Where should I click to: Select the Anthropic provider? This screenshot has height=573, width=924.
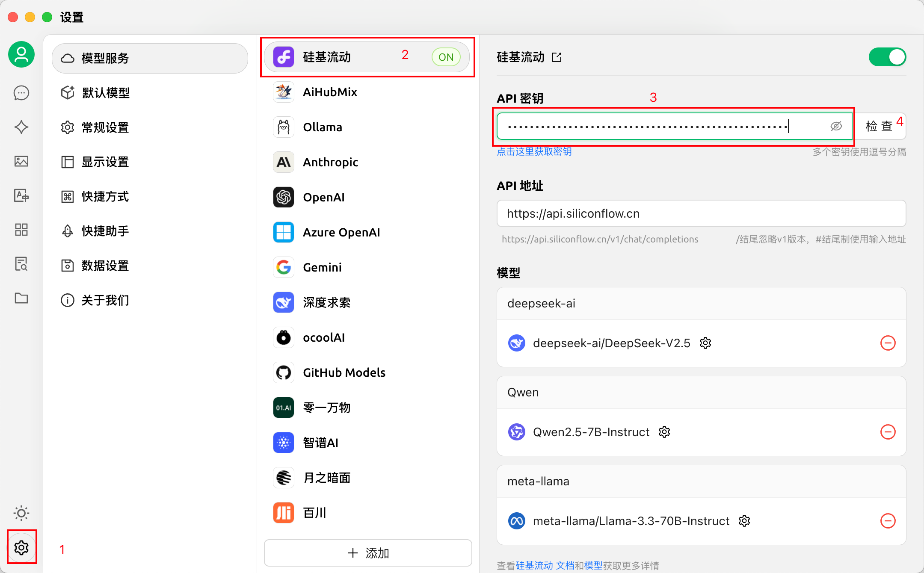[x=330, y=162]
